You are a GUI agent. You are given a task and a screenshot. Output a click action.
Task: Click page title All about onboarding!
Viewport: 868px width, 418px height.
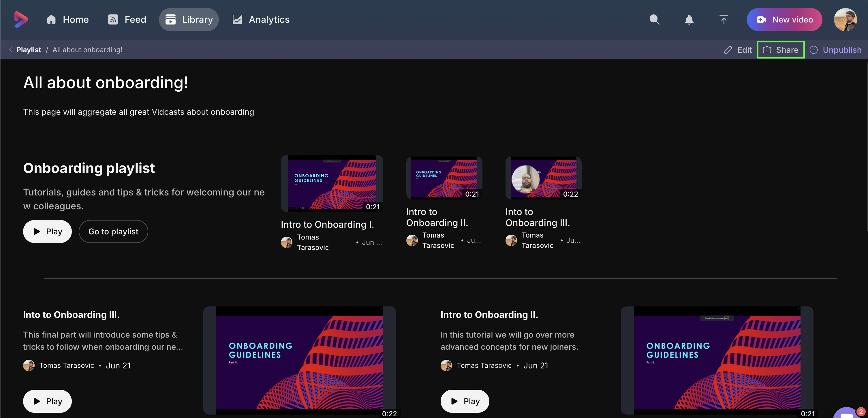tap(106, 82)
